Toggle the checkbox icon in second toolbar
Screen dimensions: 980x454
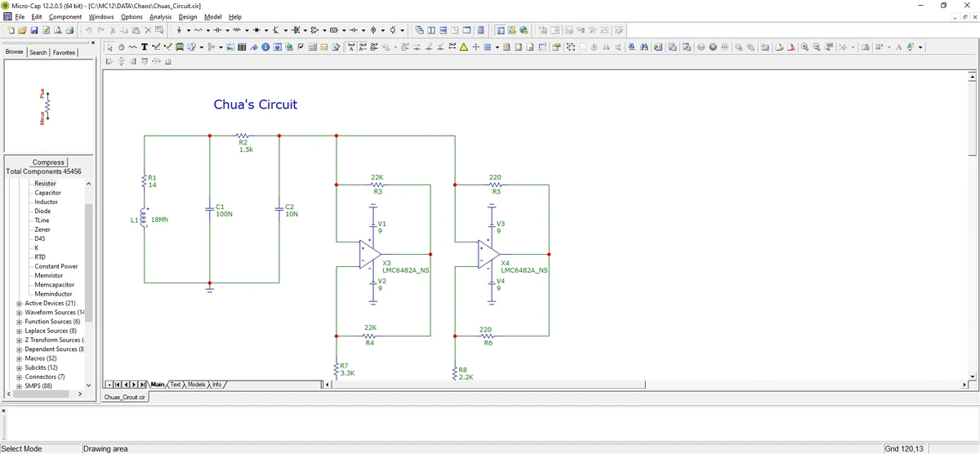(x=301, y=47)
